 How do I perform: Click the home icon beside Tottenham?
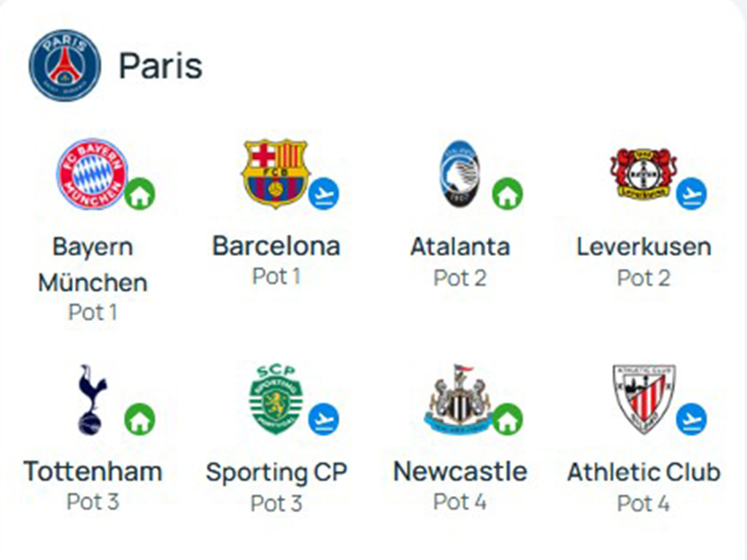coord(140,419)
